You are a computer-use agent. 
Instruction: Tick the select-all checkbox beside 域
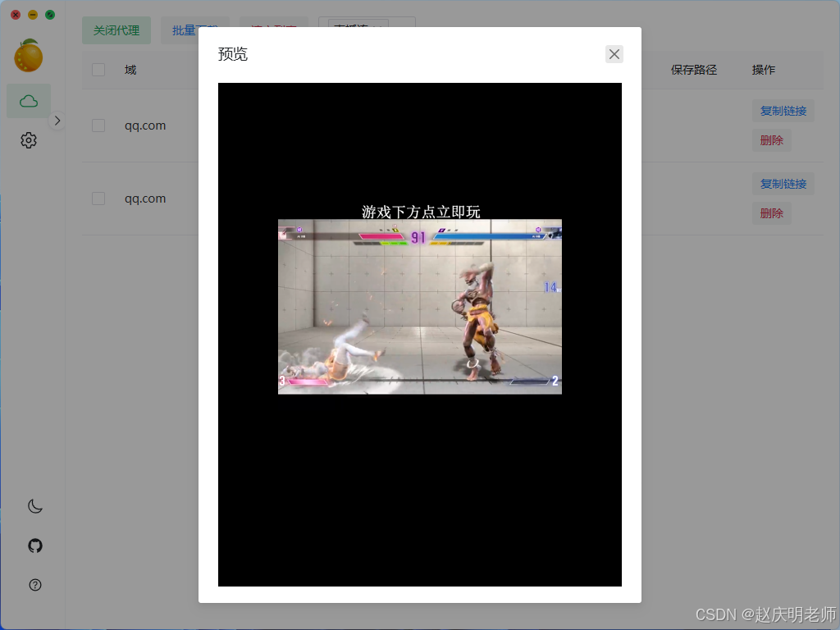98,70
